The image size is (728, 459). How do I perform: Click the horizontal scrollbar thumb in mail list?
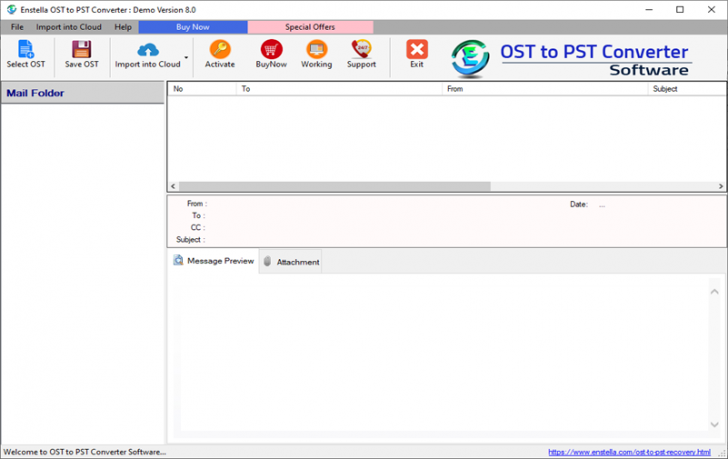(335, 186)
